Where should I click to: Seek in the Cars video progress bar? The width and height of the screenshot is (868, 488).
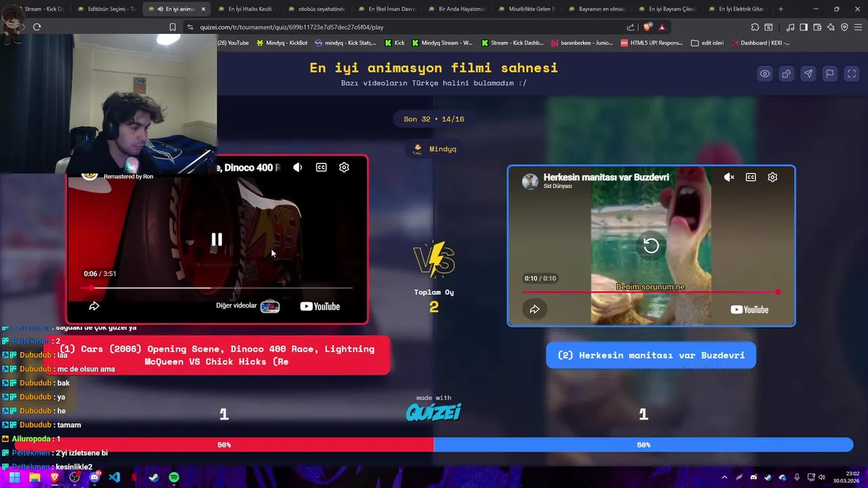click(217, 288)
